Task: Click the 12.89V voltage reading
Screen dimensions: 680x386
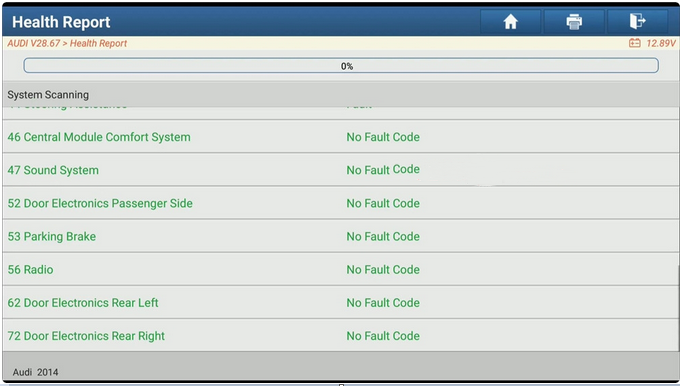Action: point(661,43)
